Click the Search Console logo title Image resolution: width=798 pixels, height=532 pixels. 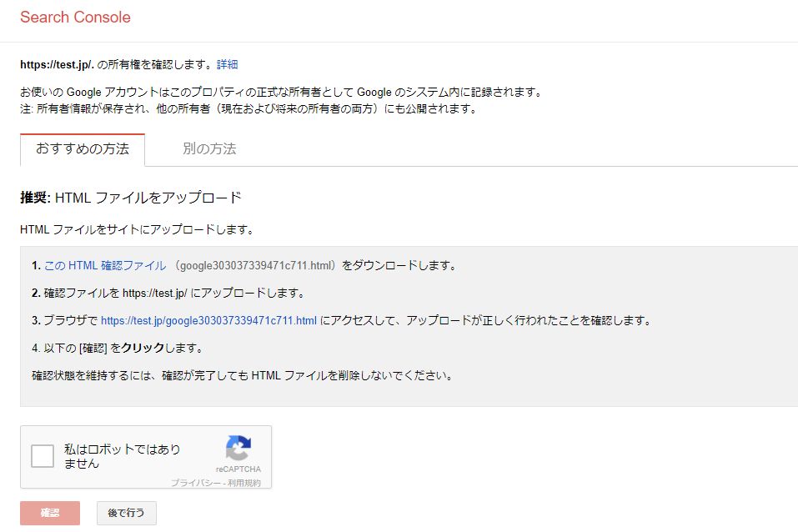tap(75, 18)
